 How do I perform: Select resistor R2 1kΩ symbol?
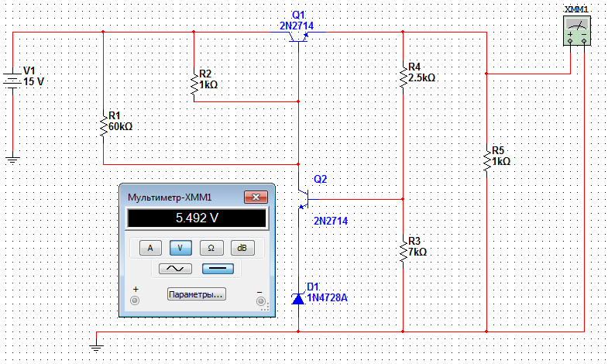pyautogui.click(x=194, y=83)
